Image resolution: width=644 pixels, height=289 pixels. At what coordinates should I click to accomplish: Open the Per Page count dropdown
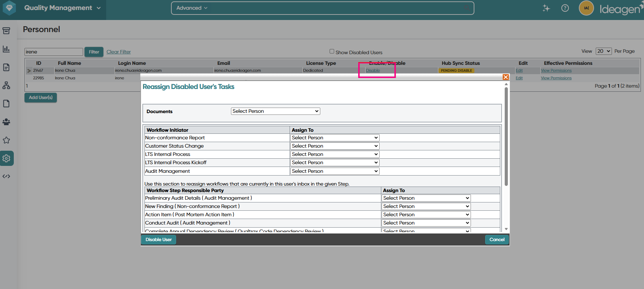[x=604, y=51]
